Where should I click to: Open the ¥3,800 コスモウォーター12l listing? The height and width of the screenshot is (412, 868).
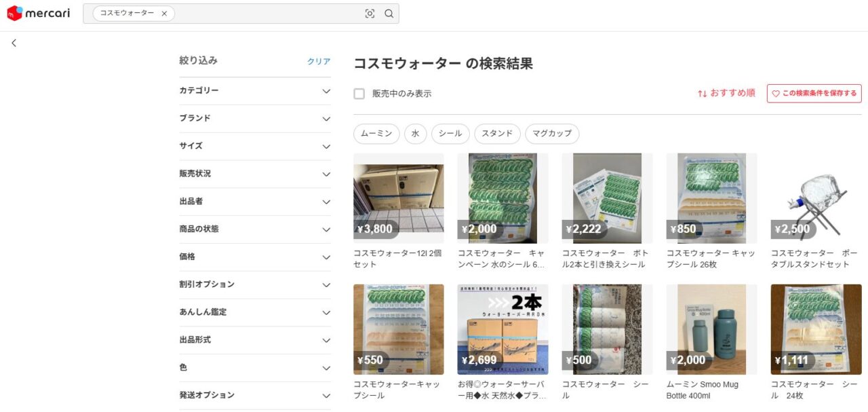pos(399,198)
